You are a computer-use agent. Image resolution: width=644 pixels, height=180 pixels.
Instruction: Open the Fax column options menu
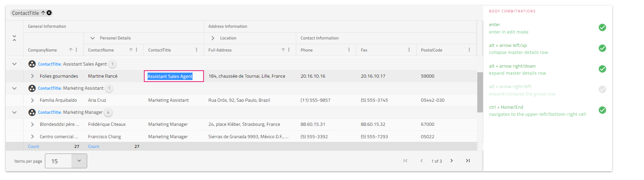click(409, 50)
